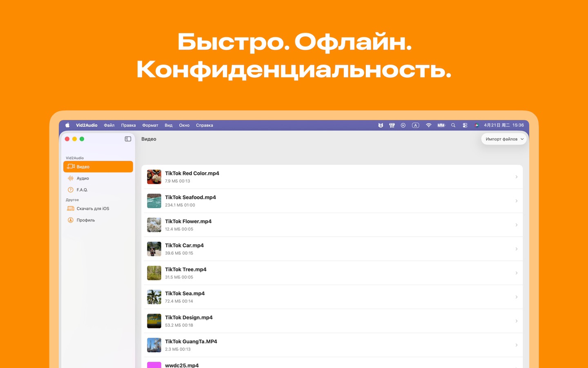
Task: Expand chevron for TikTok Red Color.mp4
Action: [x=517, y=177]
